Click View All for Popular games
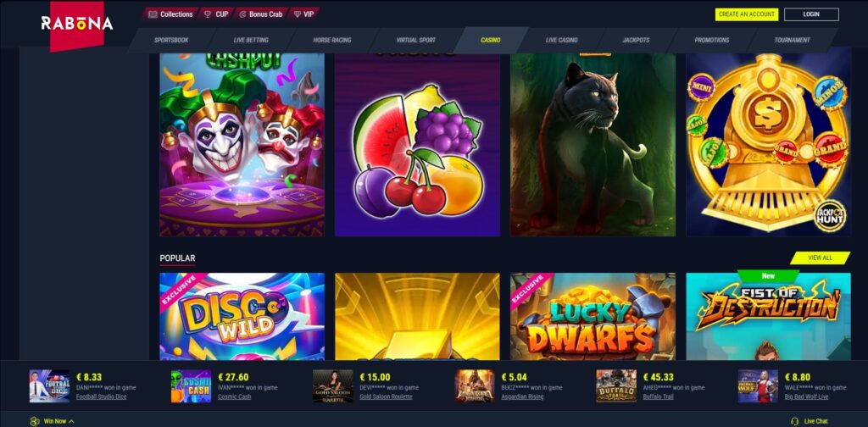 [820, 258]
